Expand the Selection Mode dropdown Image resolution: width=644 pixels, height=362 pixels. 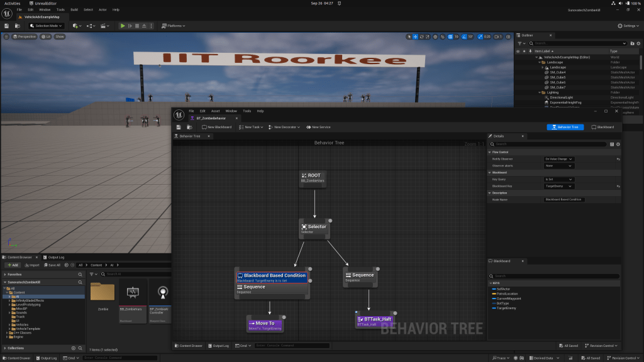pyautogui.click(x=47, y=26)
